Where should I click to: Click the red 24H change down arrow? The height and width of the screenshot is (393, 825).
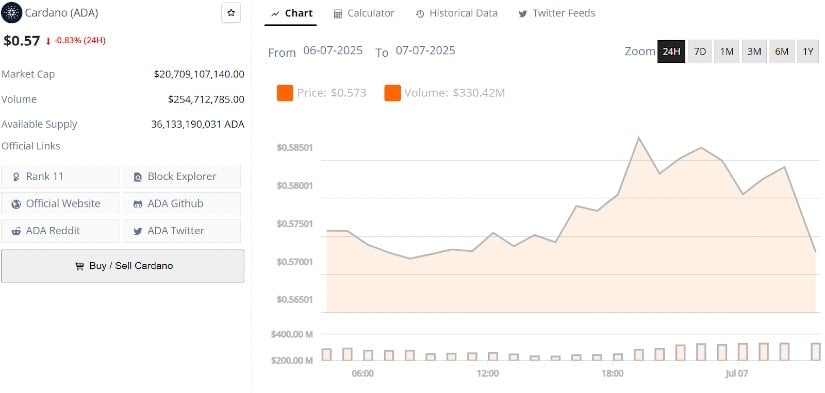click(x=48, y=41)
